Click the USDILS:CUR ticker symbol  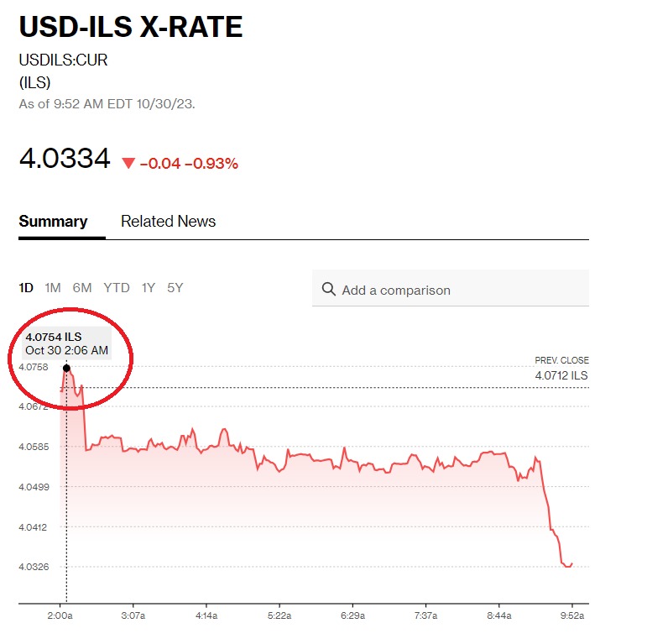click(63, 60)
